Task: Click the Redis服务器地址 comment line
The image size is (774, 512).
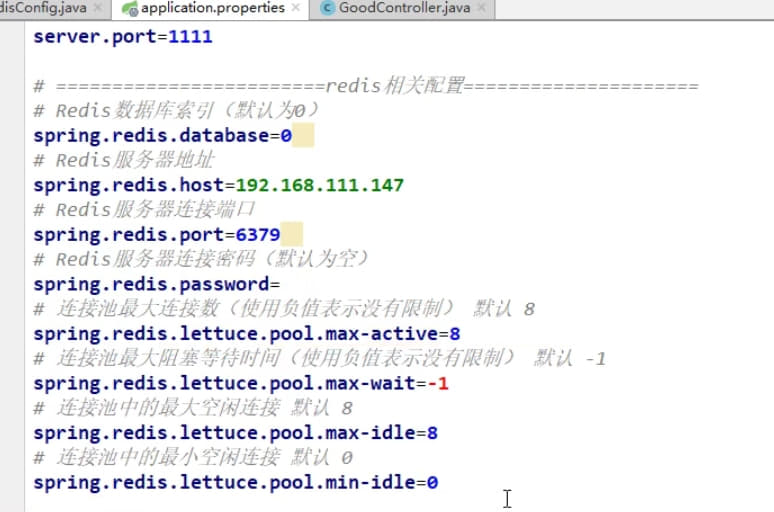Action: pyautogui.click(x=124, y=160)
